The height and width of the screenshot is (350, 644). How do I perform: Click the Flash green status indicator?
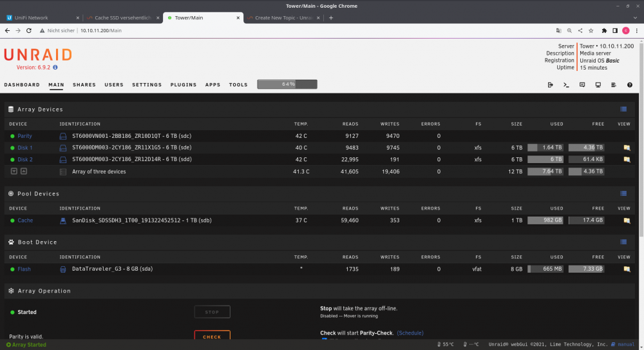(12, 269)
